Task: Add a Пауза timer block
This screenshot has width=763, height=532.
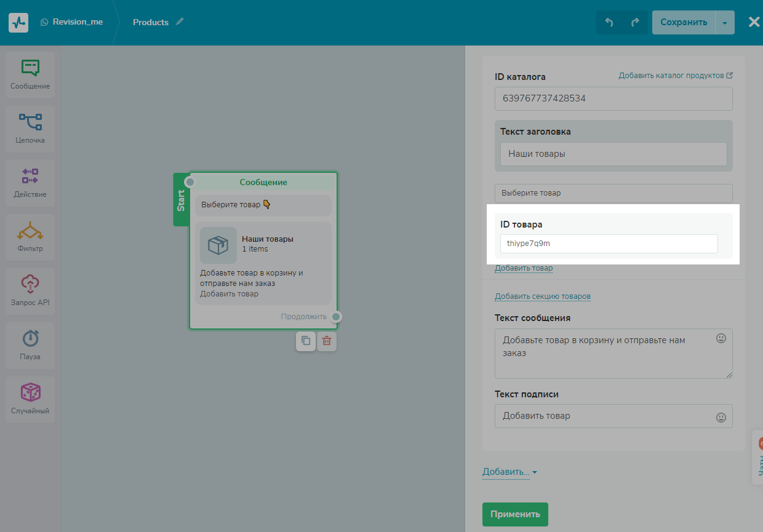Action: [30, 345]
